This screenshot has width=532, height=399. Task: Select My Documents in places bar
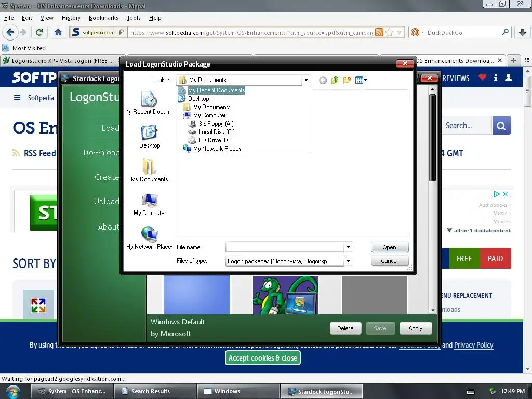click(149, 170)
